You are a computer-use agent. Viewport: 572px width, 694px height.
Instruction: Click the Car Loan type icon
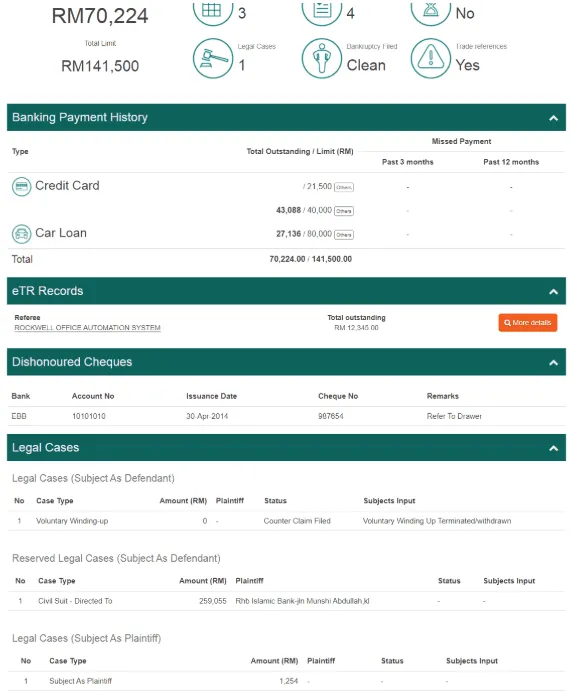coord(21,234)
